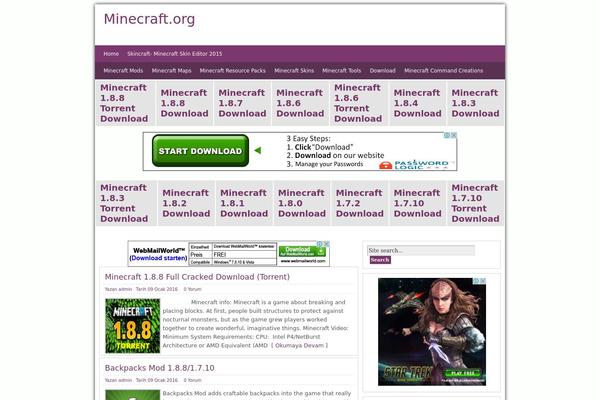The height and width of the screenshot is (400, 600).
Task: Click the Star Trek game ad image
Action: click(x=432, y=331)
